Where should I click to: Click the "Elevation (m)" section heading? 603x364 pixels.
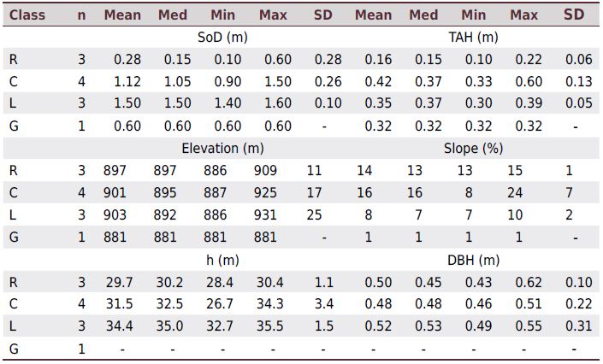pyautogui.click(x=222, y=148)
